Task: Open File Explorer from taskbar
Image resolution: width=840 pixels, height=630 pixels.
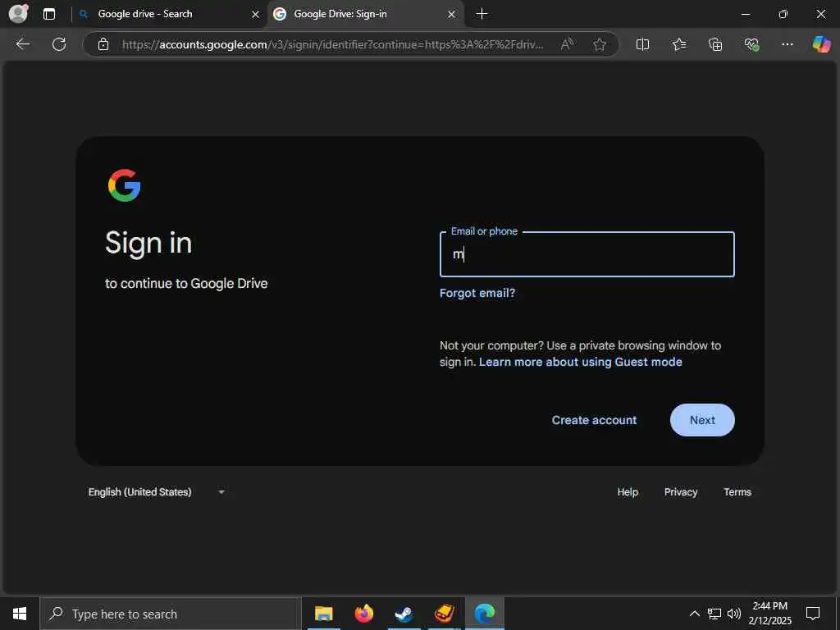Action: (x=323, y=614)
